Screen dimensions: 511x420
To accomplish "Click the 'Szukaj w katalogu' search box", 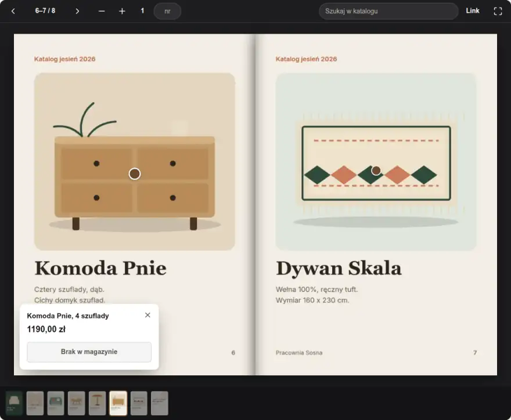I will tap(388, 11).
